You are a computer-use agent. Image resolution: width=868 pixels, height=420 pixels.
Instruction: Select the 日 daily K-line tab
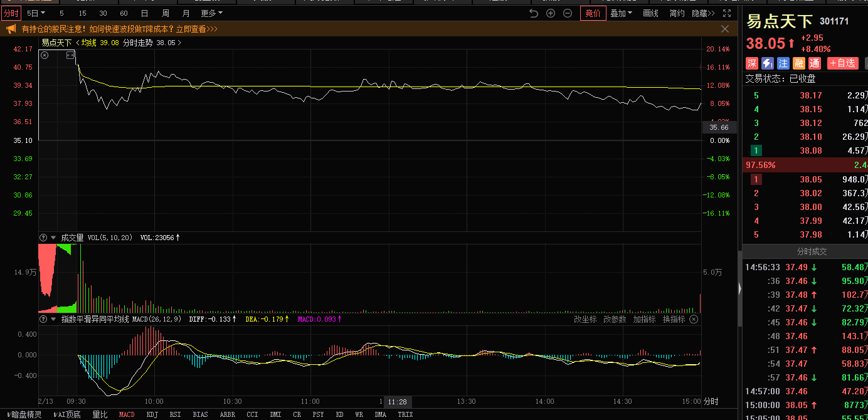(x=144, y=13)
